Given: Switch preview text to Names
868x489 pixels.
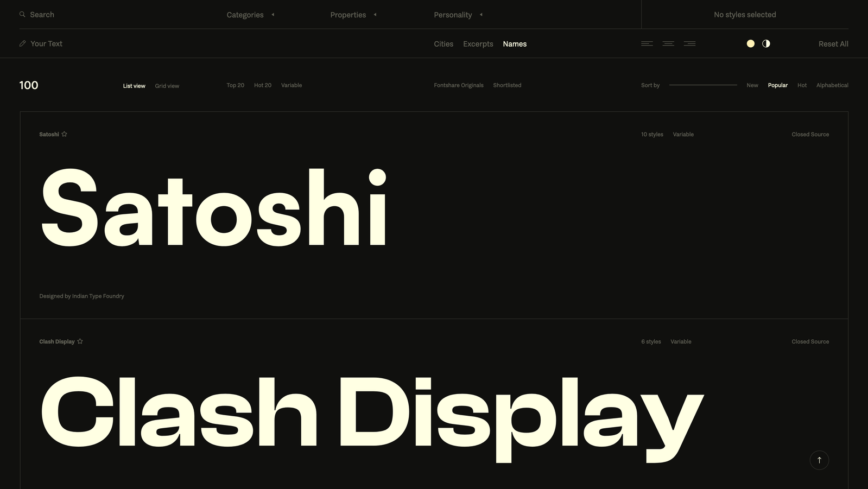Looking at the screenshot, I should point(515,44).
